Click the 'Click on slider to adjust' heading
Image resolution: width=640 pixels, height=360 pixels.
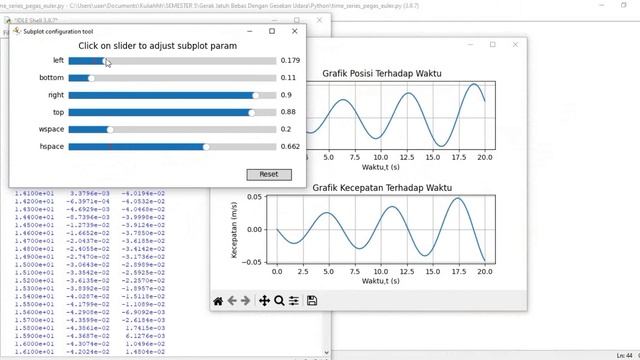[158, 46]
